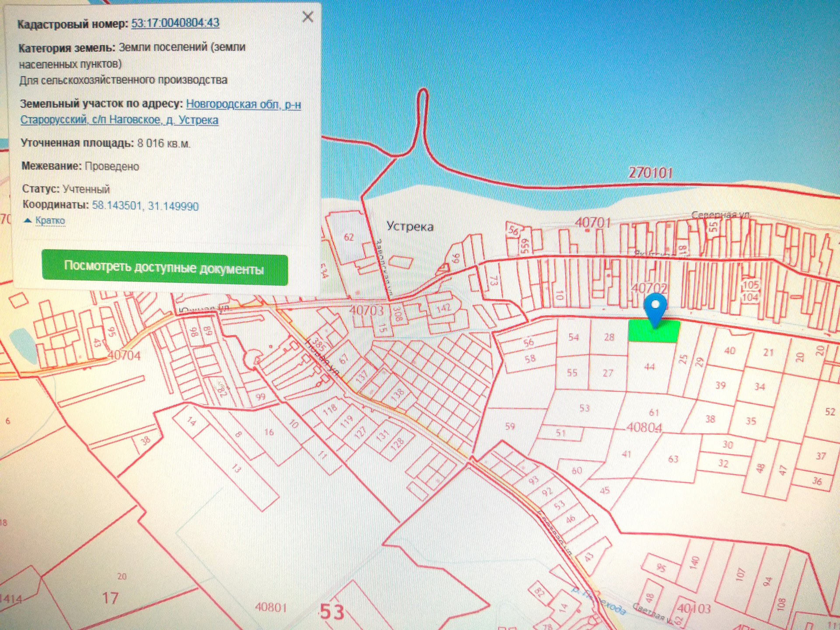Select parcel number 44 on map

pos(649,367)
